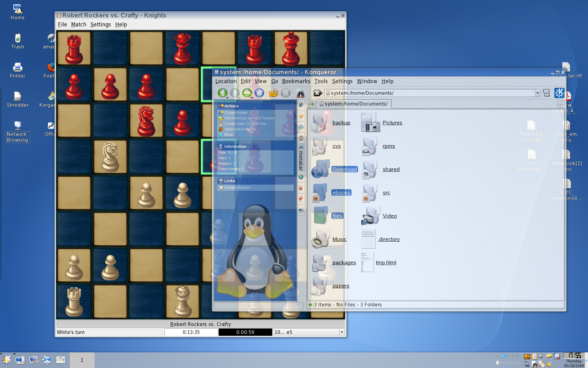The image size is (588, 368).
Task: Click the volume slider handle in panel
Action: (x=497, y=363)
